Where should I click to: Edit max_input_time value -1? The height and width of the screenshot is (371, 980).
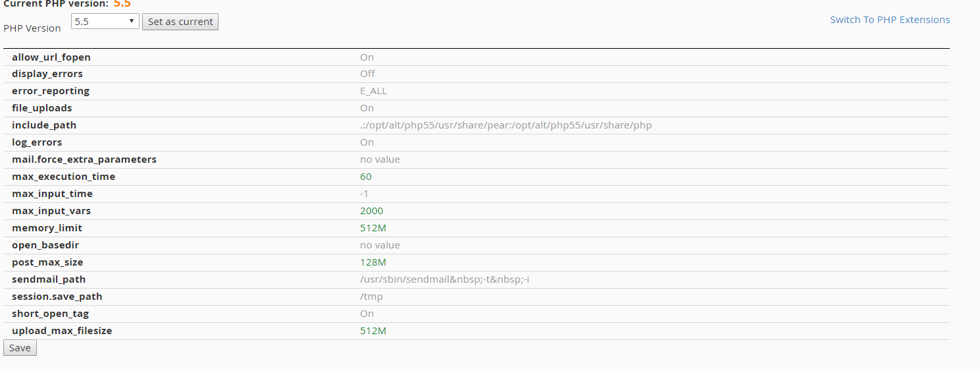pos(364,194)
